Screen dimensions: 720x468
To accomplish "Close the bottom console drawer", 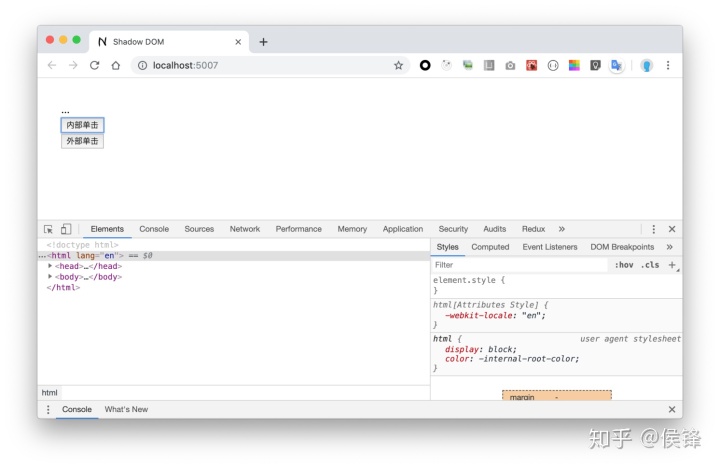I will click(x=672, y=410).
